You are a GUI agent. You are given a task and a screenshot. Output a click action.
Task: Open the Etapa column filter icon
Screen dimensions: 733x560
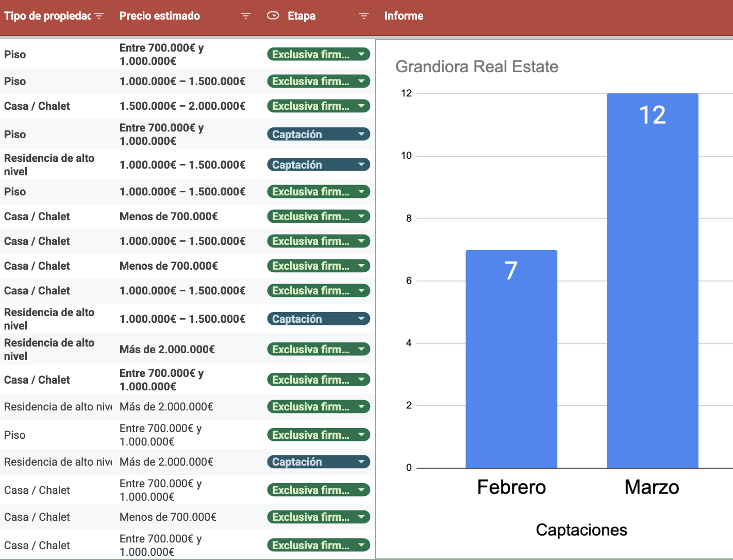pyautogui.click(x=363, y=16)
